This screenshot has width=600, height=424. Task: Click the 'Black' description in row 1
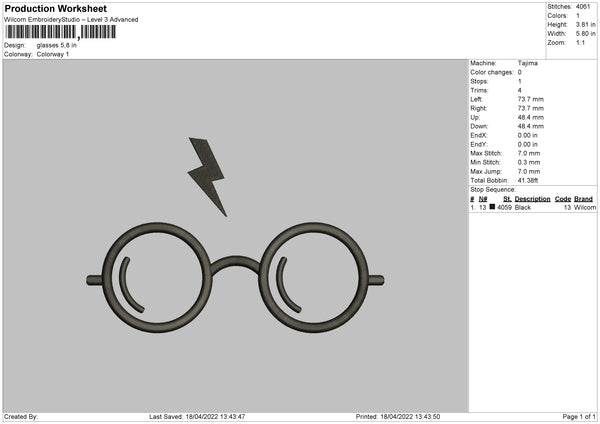(523, 207)
